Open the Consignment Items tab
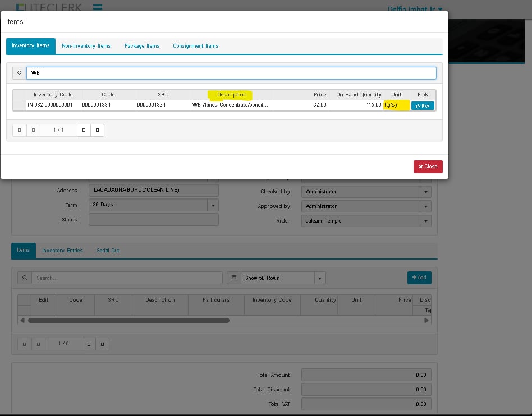Viewport: 532px width, 416px height. tap(195, 46)
